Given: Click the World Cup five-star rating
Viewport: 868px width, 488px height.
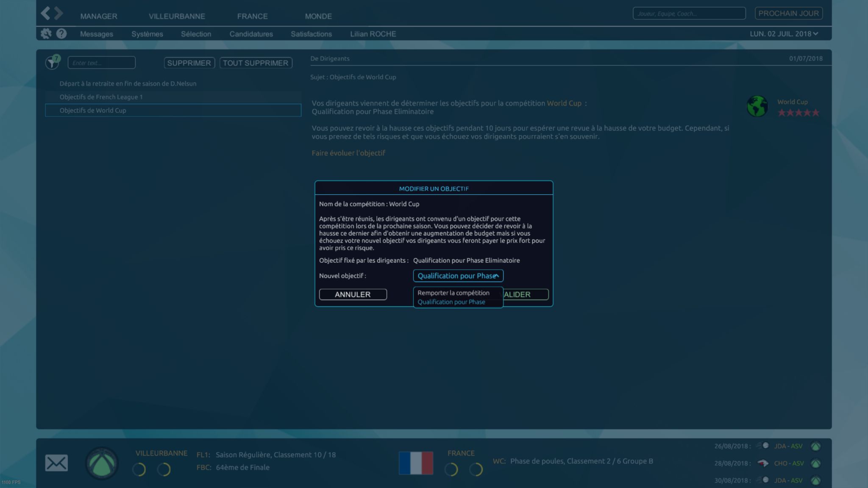Looking at the screenshot, I should pos(798,113).
